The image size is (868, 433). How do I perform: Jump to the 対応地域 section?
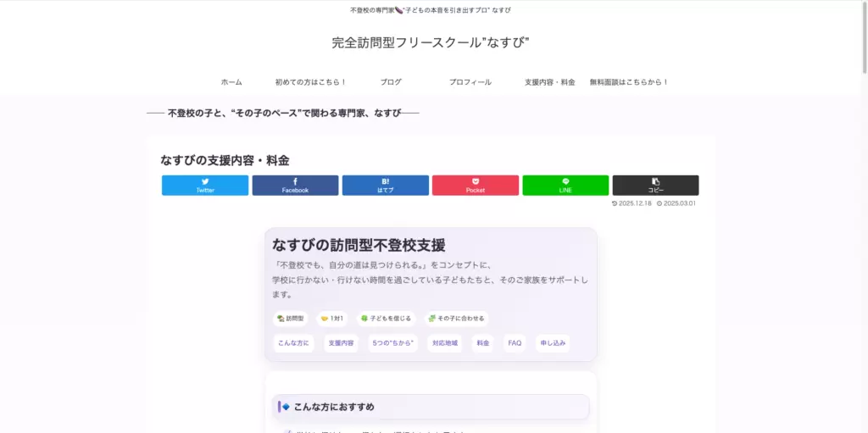tap(445, 343)
